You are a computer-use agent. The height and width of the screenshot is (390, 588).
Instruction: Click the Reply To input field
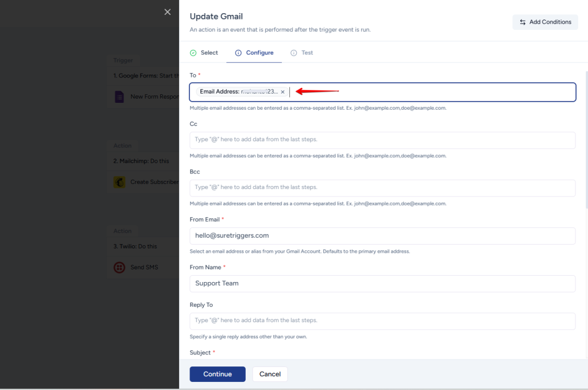pos(382,321)
